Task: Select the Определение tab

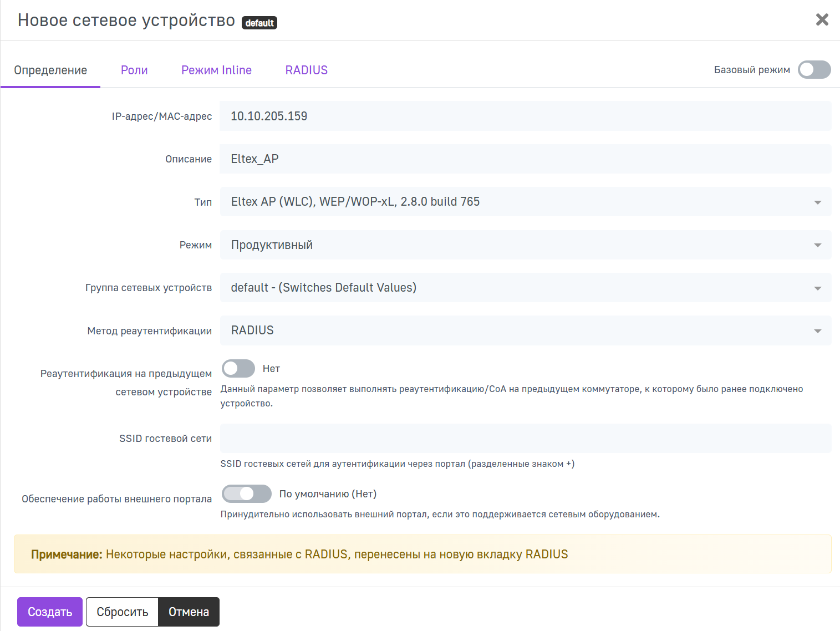Action: pyautogui.click(x=50, y=70)
